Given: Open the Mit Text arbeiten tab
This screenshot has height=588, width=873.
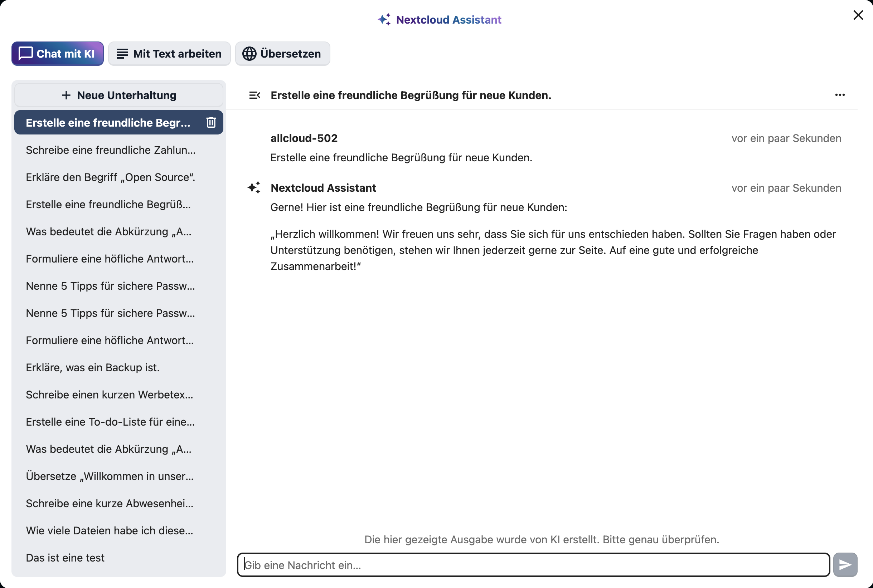Looking at the screenshot, I should click(169, 54).
